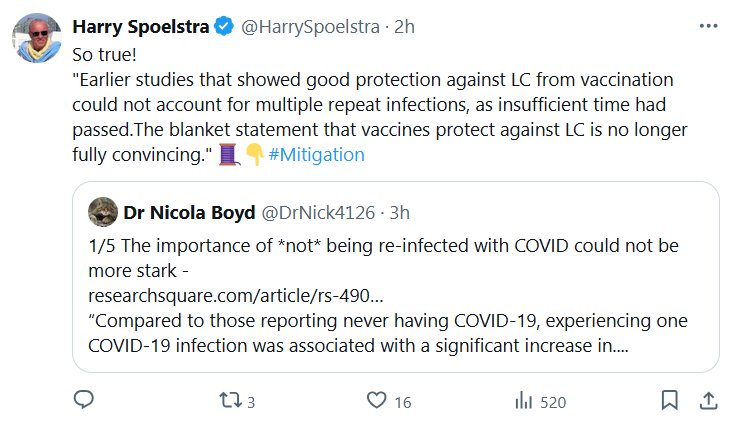Click the Dr Nicola Boyd name
Viewport: 732px width, 428px height.
point(188,212)
